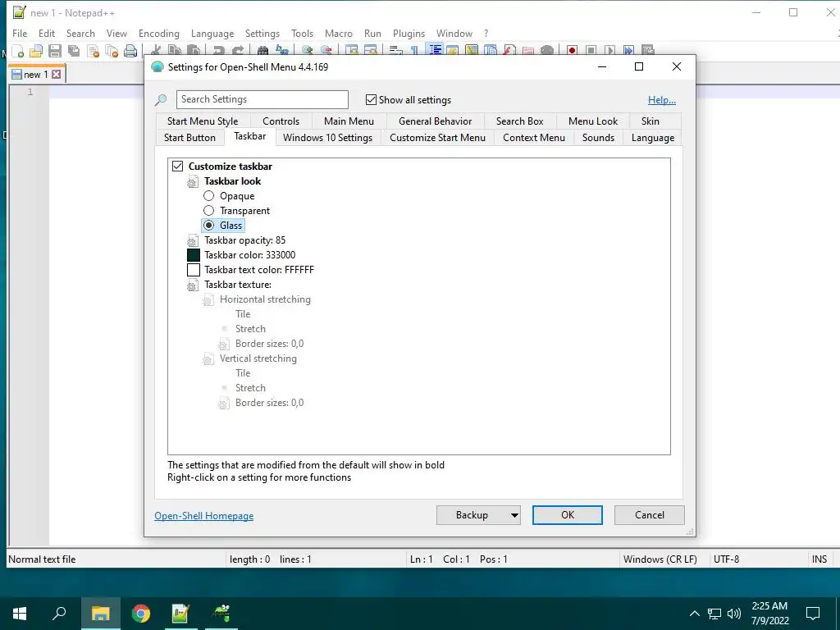
Task: Visit the Open-Shell Homepage link
Action: click(x=203, y=516)
